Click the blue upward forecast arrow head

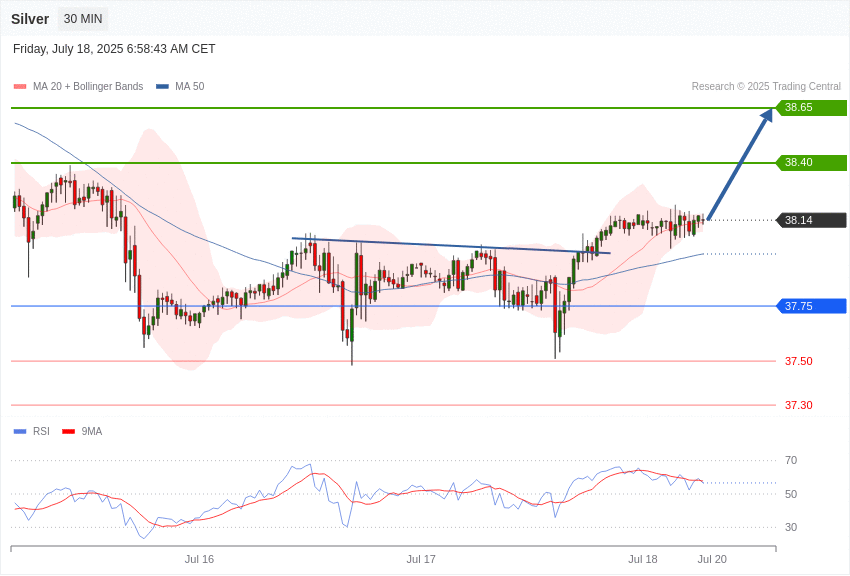point(767,115)
